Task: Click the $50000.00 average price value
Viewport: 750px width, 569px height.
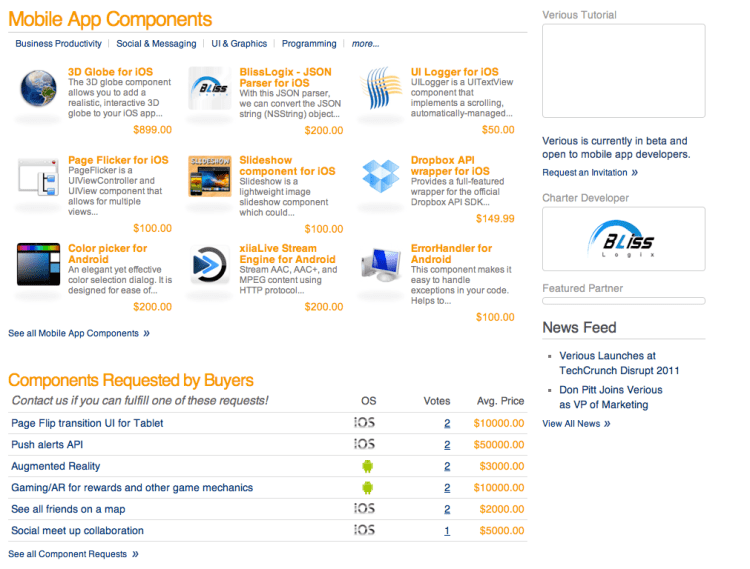Action: coord(499,445)
